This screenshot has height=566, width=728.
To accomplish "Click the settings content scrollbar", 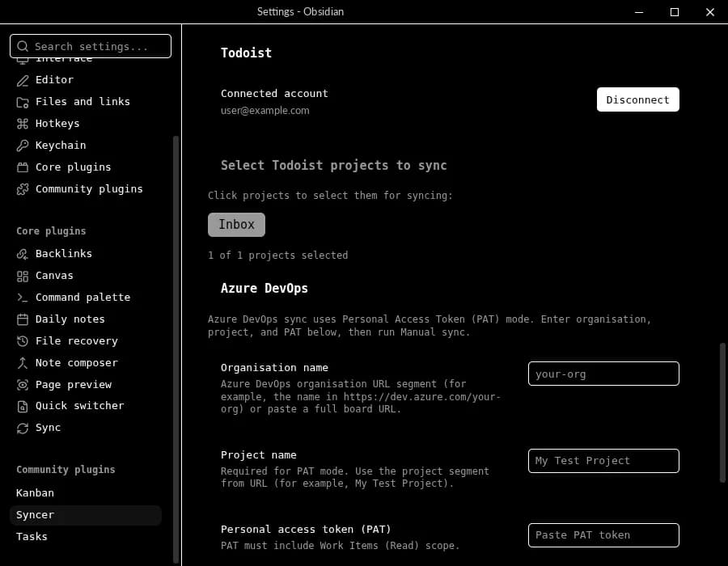I will tap(722, 413).
